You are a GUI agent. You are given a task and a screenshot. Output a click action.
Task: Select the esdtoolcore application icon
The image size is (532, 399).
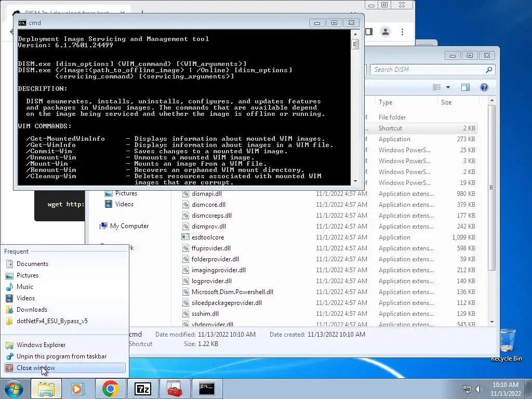(x=185, y=237)
